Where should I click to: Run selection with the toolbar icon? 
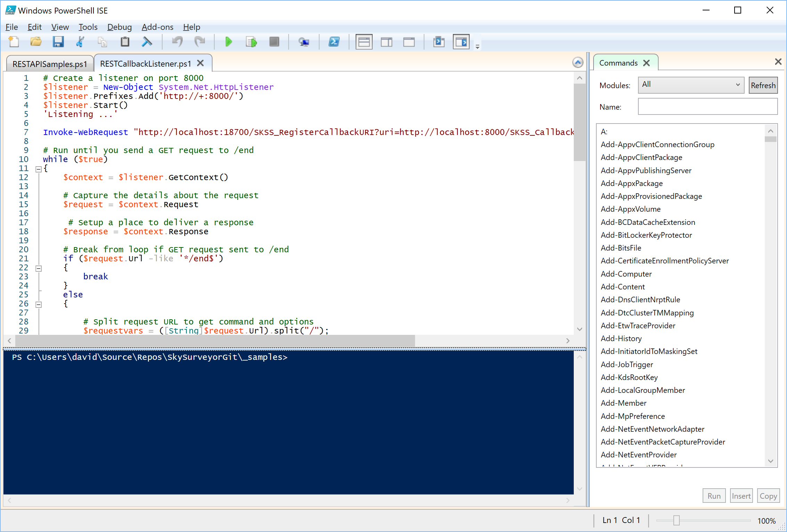click(251, 42)
